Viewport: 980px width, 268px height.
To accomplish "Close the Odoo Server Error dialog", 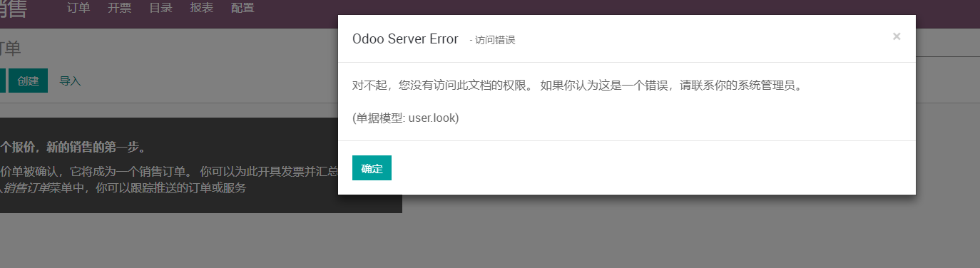I will click(897, 36).
